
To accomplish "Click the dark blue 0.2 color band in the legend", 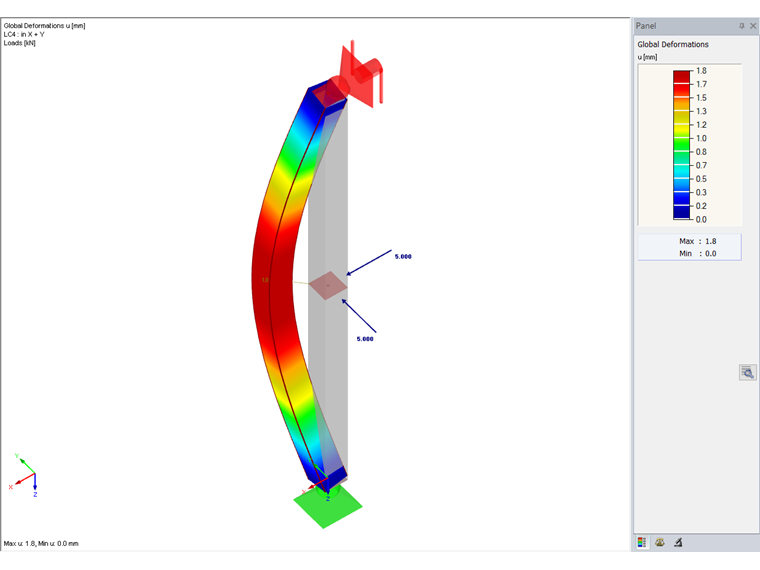I will click(x=681, y=212).
